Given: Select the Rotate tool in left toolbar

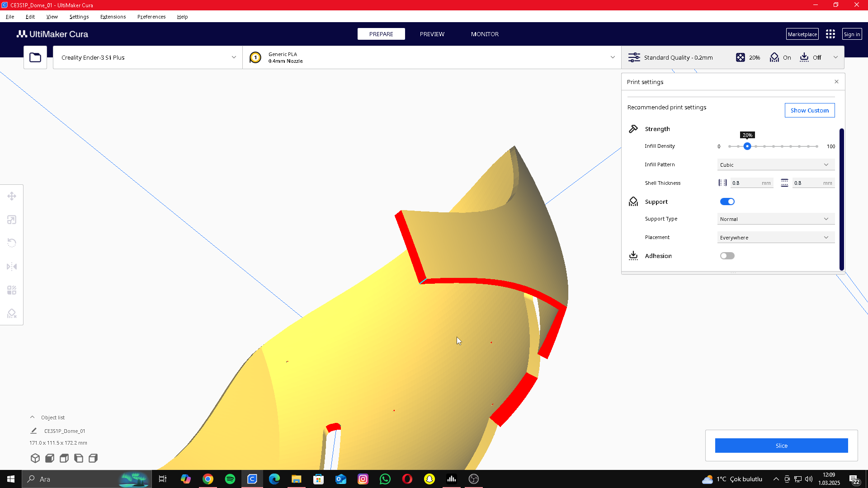Looking at the screenshot, I should pos(12,243).
